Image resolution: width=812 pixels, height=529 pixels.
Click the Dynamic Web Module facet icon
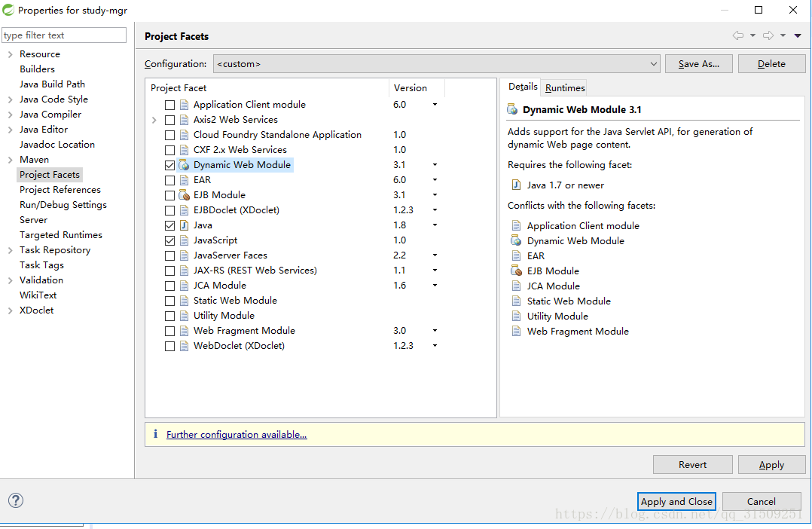tap(184, 165)
